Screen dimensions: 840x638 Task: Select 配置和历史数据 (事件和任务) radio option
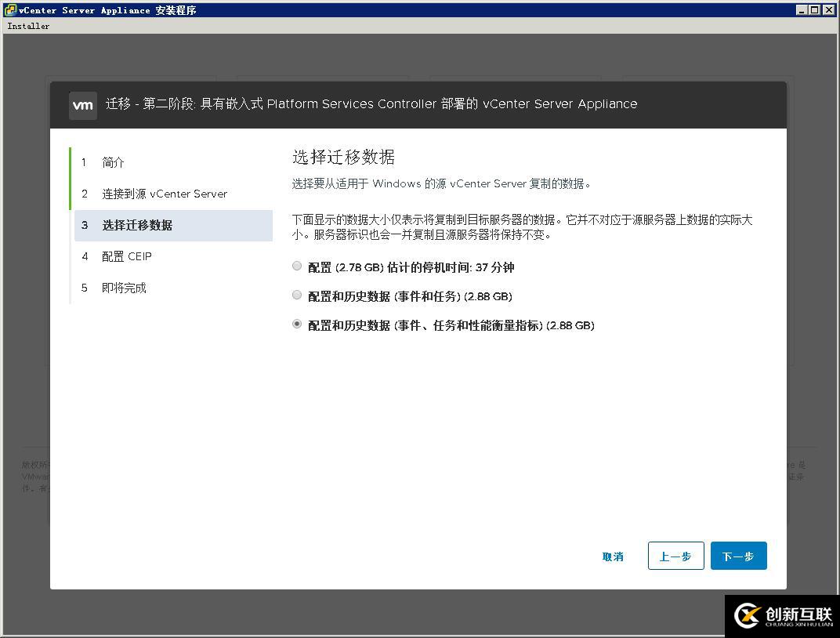[297, 295]
